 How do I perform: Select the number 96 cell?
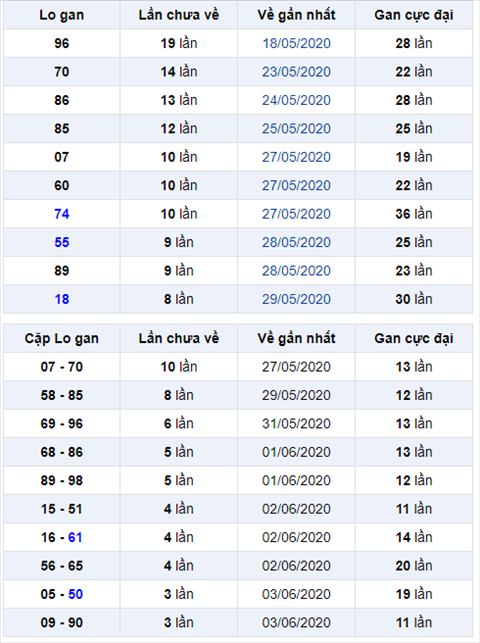pyautogui.click(x=62, y=43)
